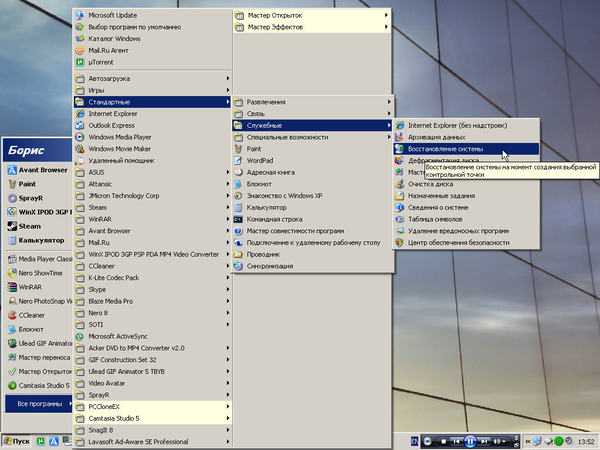The image size is (600, 450).
Task: Expand the Автозагрузка folder
Action: click(x=152, y=78)
